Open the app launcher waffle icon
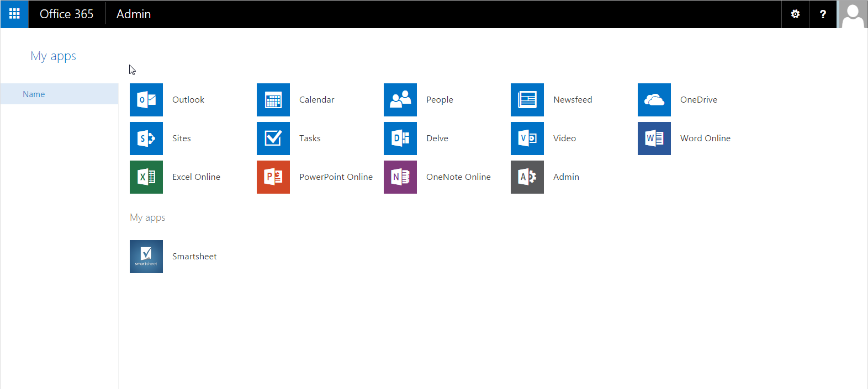 coord(14,14)
